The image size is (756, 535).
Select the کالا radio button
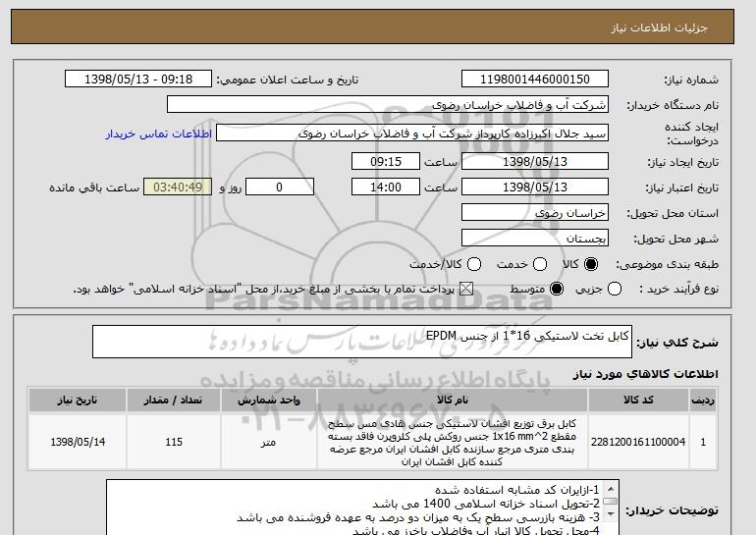[x=591, y=264]
